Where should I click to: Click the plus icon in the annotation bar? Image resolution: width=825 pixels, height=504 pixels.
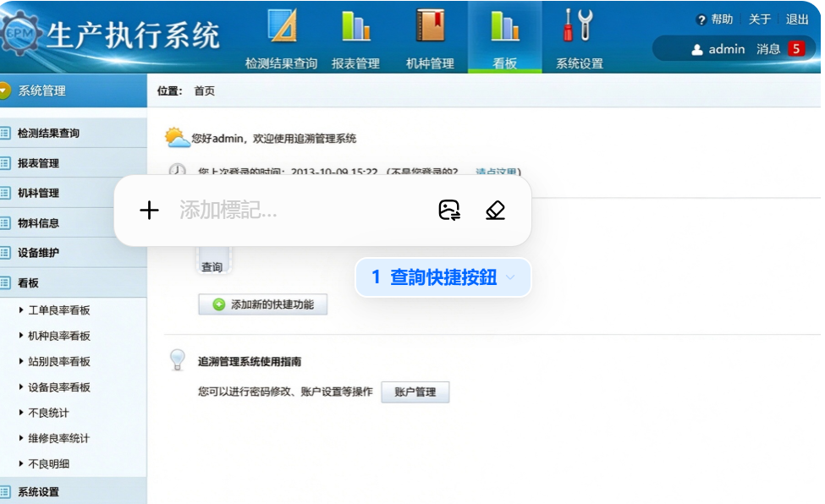pyautogui.click(x=150, y=211)
